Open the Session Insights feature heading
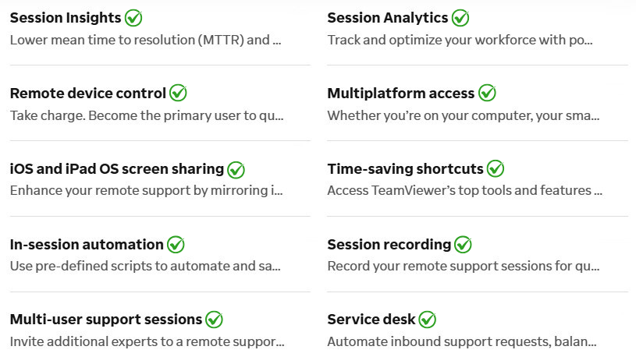This screenshot has height=364, width=636. pyautogui.click(x=66, y=18)
